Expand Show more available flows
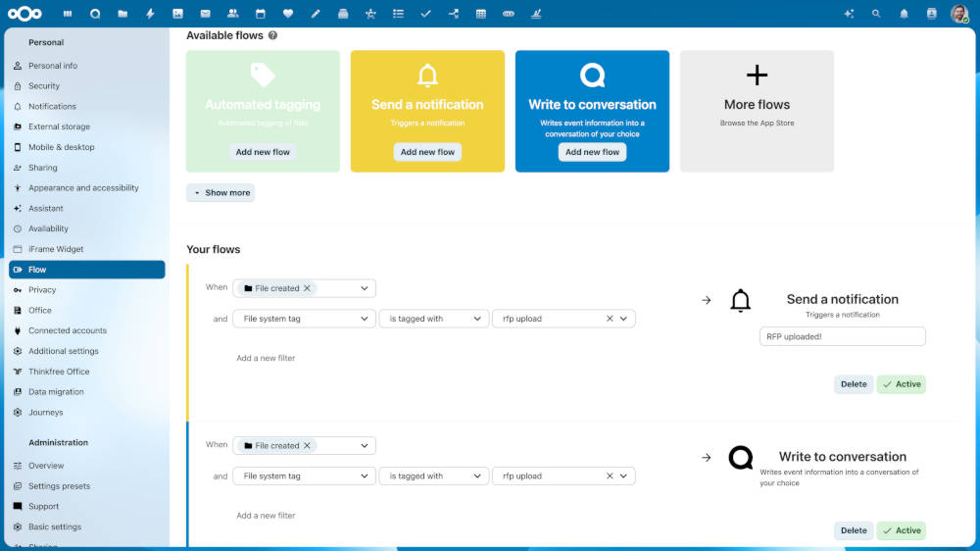Screen dimensions: 980x551 pyautogui.click(x=220, y=192)
